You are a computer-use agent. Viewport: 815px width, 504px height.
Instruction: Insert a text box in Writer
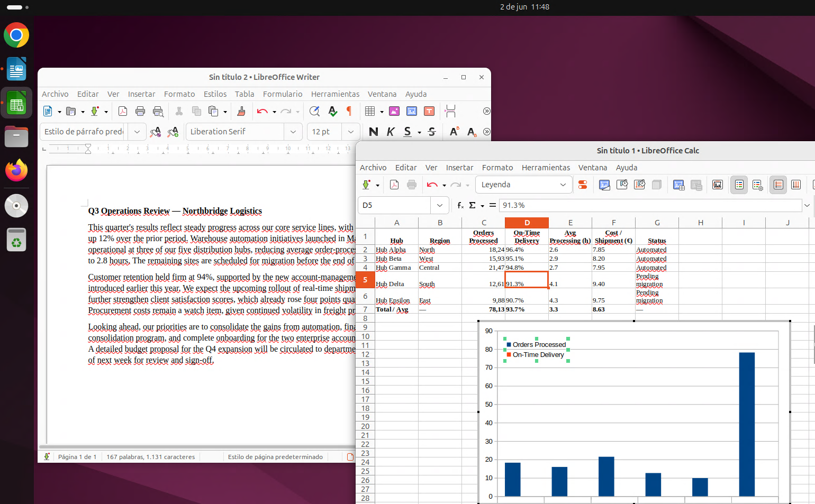(x=429, y=111)
